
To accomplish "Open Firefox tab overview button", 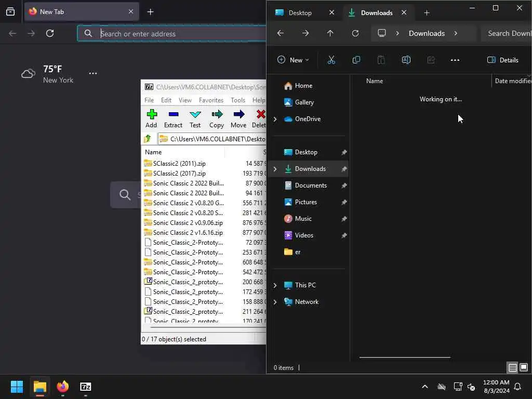I will click(x=10, y=12).
